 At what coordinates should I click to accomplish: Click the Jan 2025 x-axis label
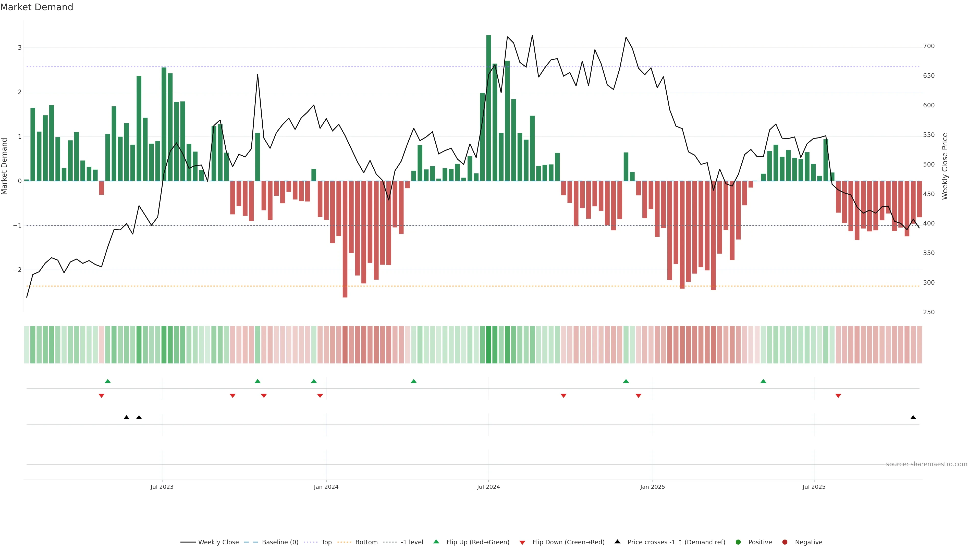(653, 487)
